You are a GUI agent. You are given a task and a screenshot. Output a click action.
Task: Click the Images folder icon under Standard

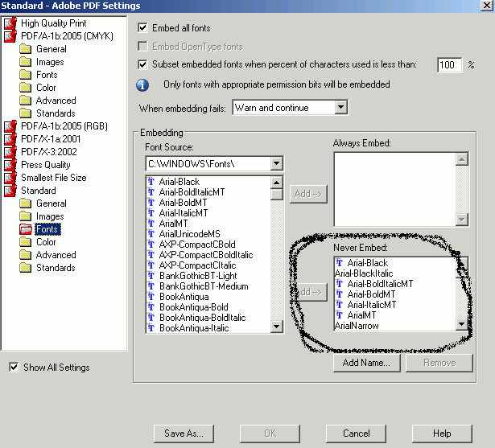click(25, 216)
